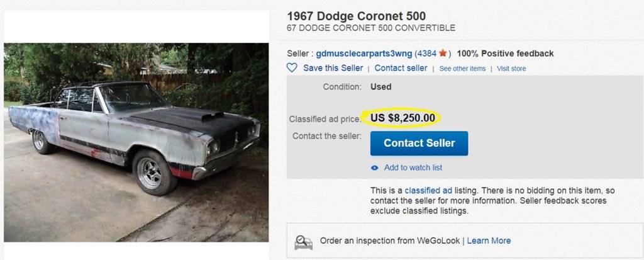Click the US $8,250.00 price
The image size is (644, 260).
pyautogui.click(x=402, y=118)
